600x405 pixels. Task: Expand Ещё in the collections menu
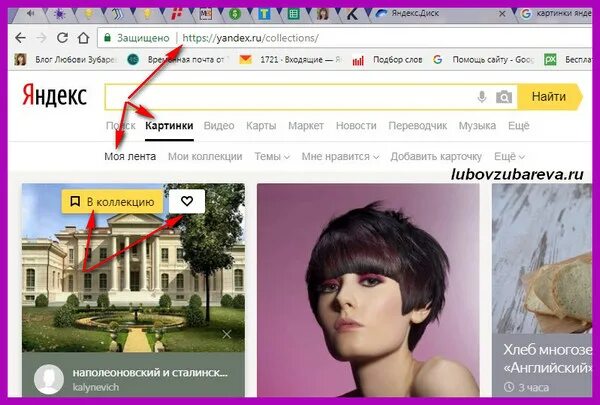click(509, 157)
